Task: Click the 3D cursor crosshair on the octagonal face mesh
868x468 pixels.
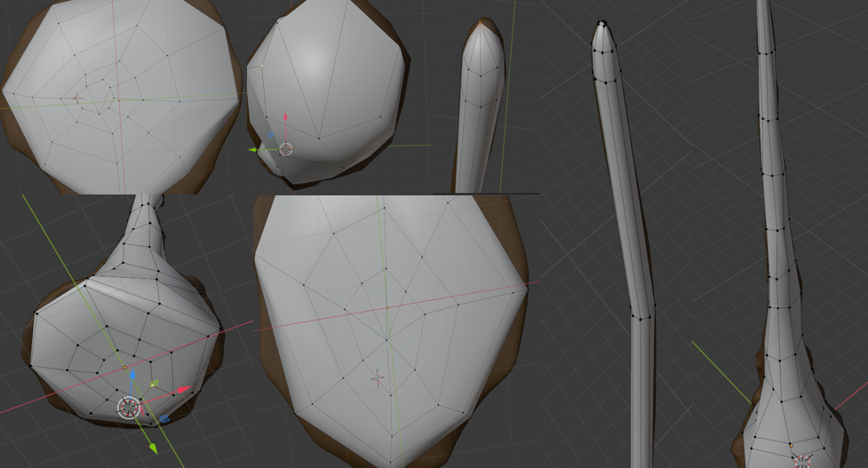Action: tap(77, 99)
